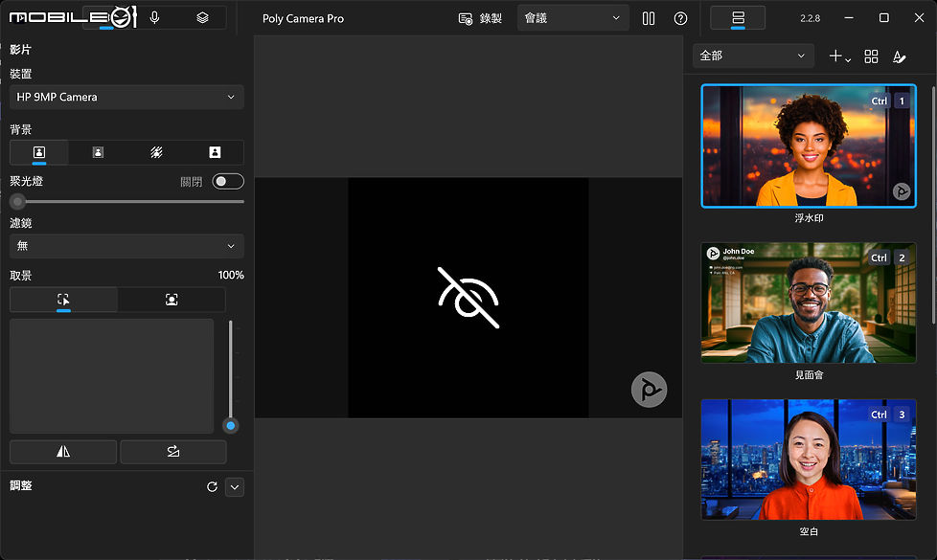Select the manual framing mode icon
This screenshot has width=937, height=560.
point(63,299)
